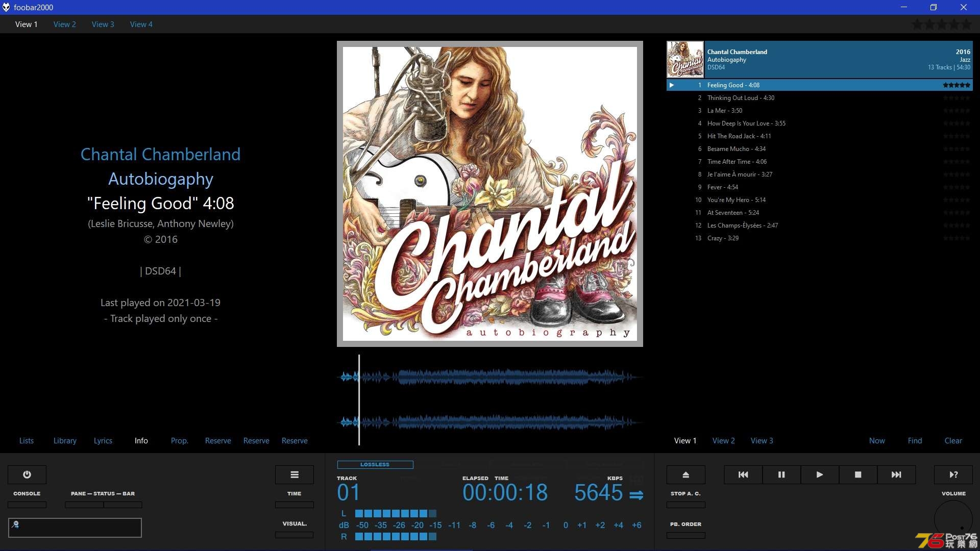Select track 4 How Deep Is Your Love
The image size is (980, 551).
(820, 123)
